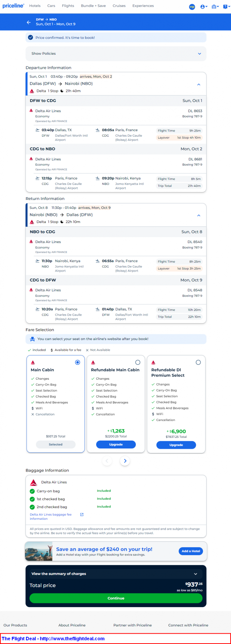Click the external link icon beside baggage fee info

82,515
